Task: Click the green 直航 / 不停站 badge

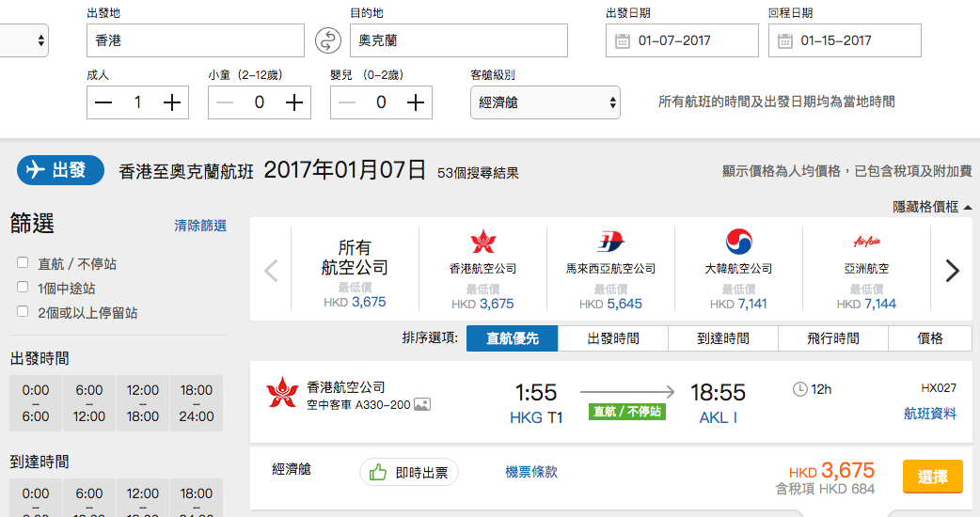Action: pos(627,412)
